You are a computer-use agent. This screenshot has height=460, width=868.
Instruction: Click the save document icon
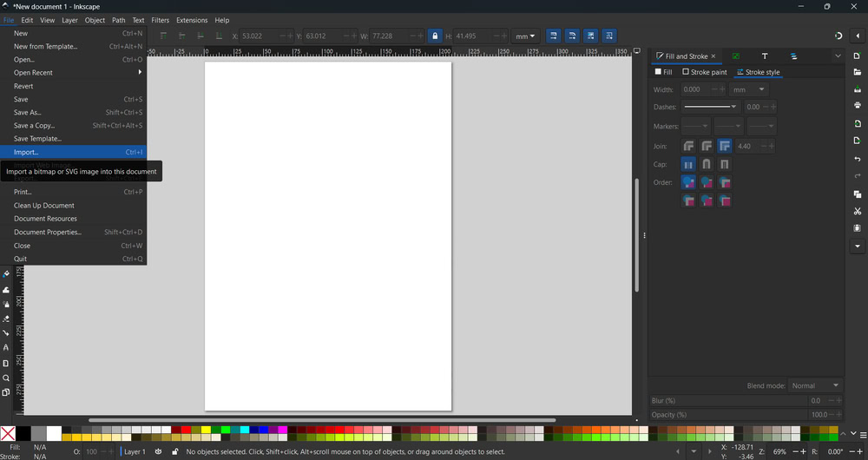[x=857, y=89]
